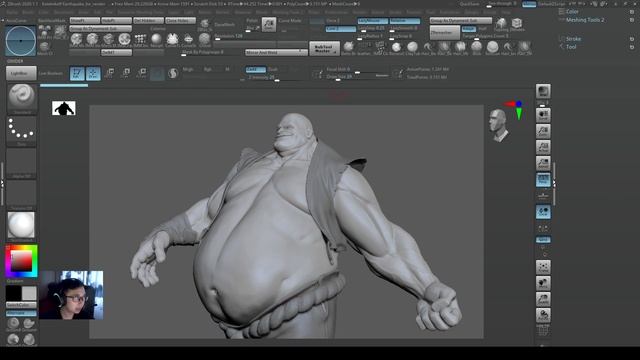Select the Move transform icon
Viewport: 640px width, 360px height.
pyautogui.click(x=109, y=73)
